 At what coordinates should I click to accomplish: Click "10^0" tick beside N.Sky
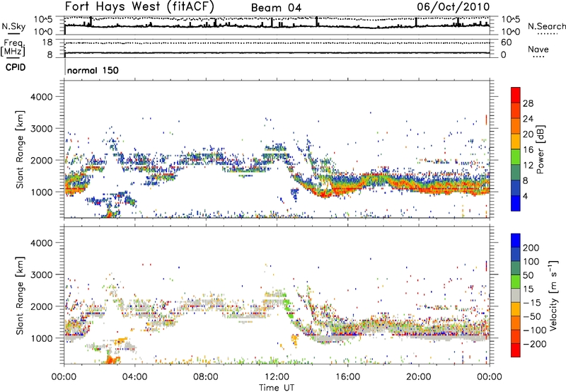tap(43, 32)
